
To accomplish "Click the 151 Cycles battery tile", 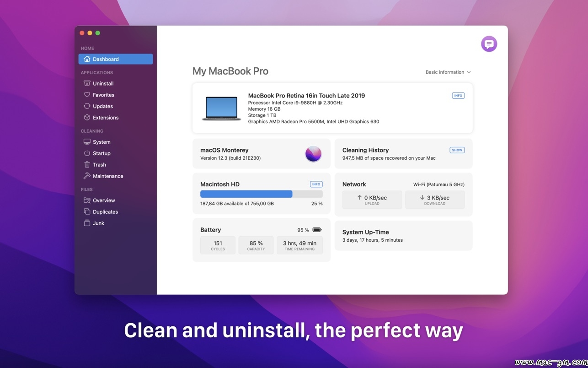I will 218,245.
